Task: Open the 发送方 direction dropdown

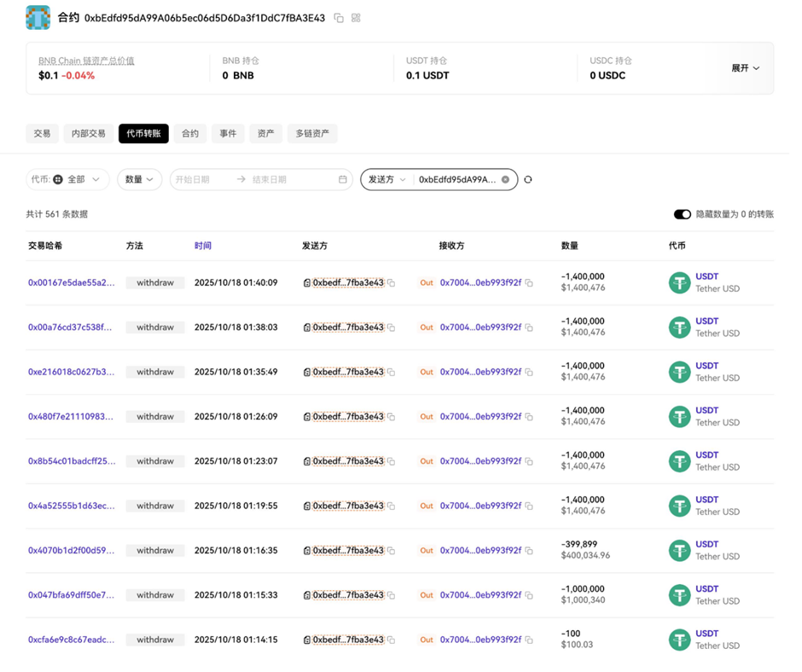Action: click(x=386, y=180)
